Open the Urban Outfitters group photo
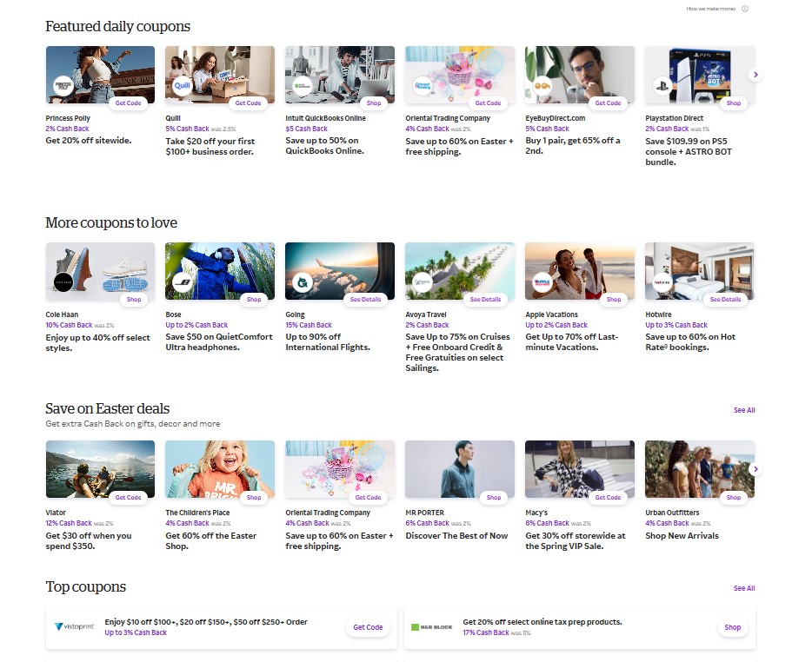Viewport: 812px width, 662px height. tap(700, 469)
